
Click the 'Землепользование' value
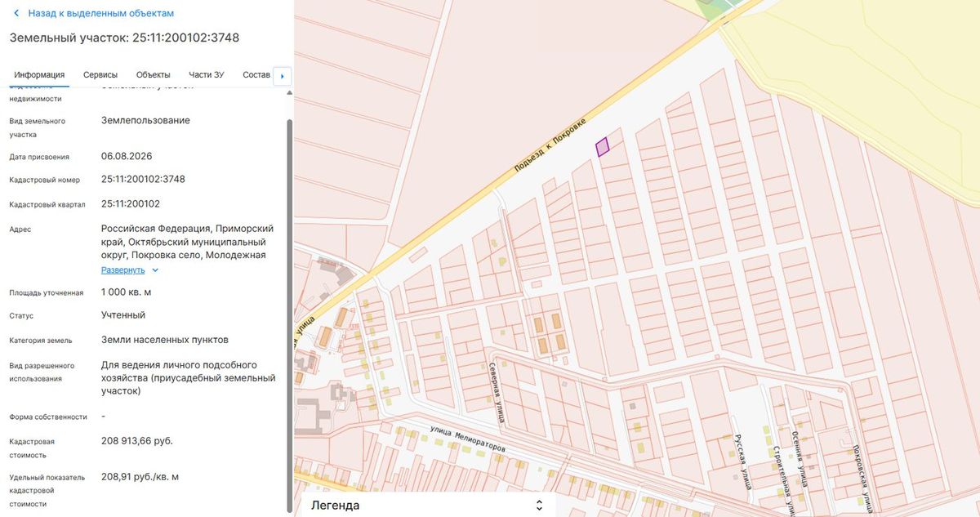point(146,121)
